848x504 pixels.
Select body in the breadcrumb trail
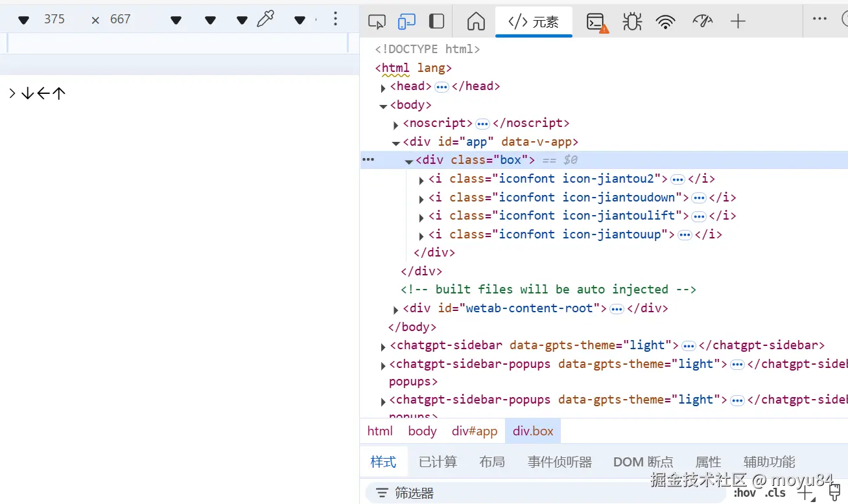(422, 431)
